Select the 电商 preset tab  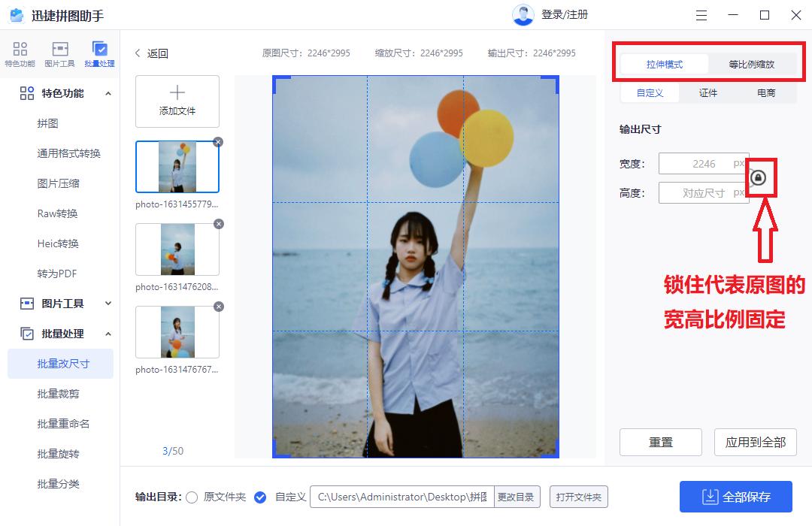click(x=766, y=93)
